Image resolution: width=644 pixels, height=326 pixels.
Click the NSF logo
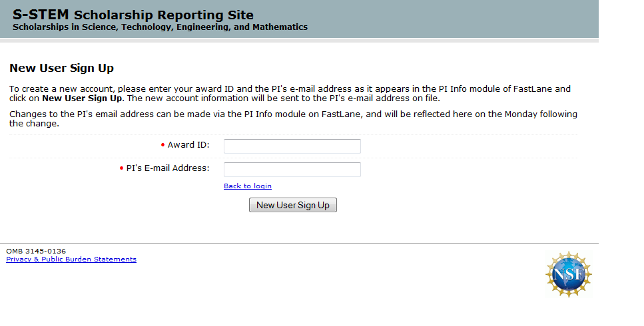pyautogui.click(x=569, y=274)
